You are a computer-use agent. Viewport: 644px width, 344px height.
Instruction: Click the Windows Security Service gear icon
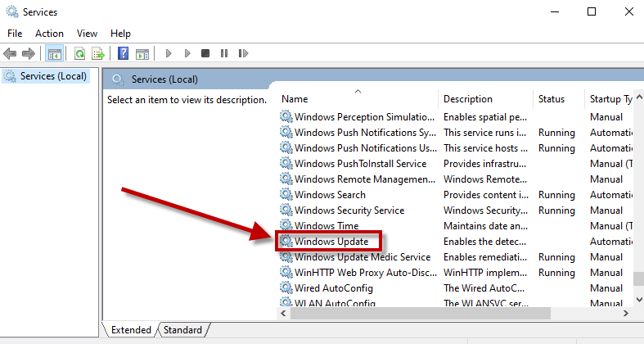[x=286, y=210]
